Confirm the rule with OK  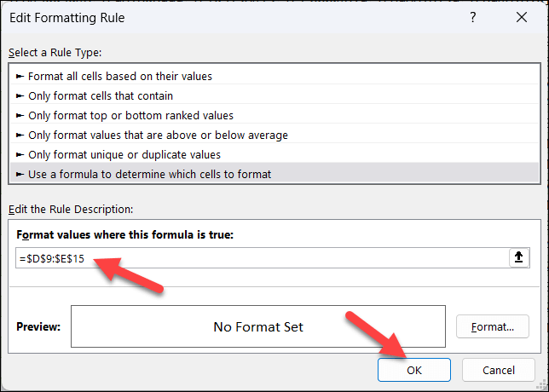[x=413, y=370]
